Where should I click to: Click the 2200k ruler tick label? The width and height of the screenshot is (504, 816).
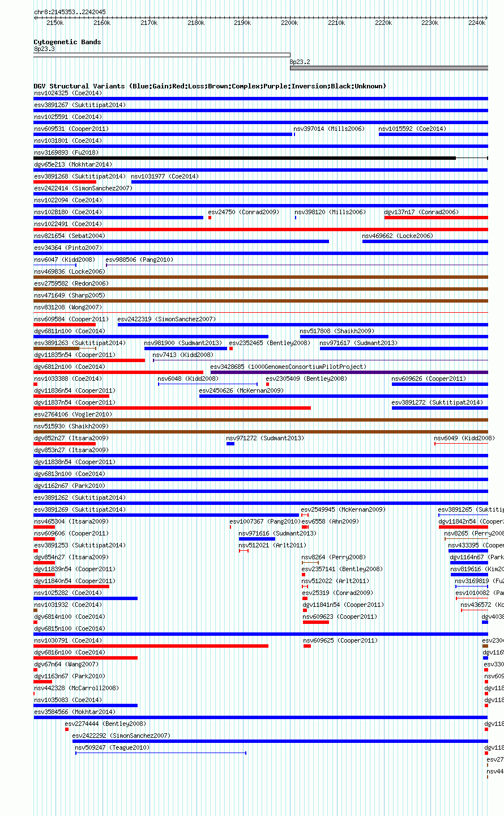coord(289,23)
